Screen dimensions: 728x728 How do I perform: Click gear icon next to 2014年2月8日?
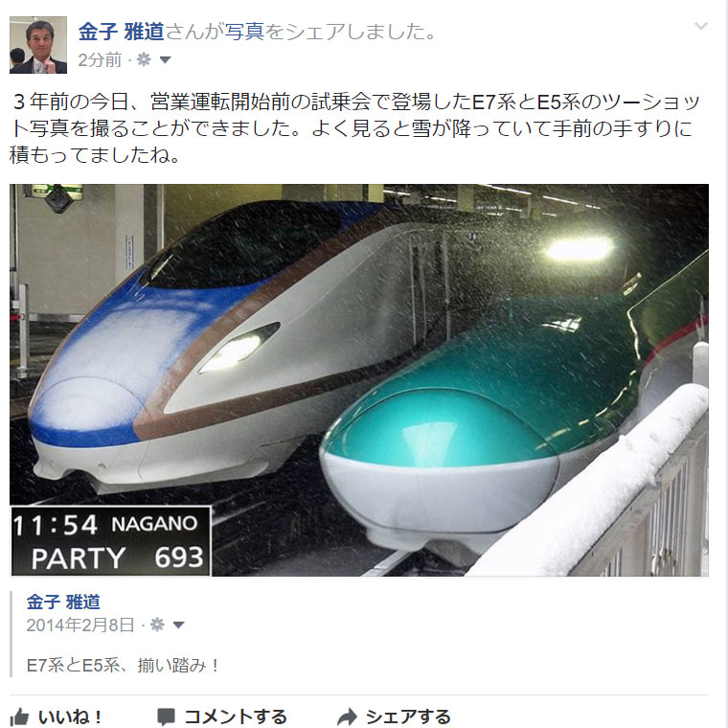(157, 625)
